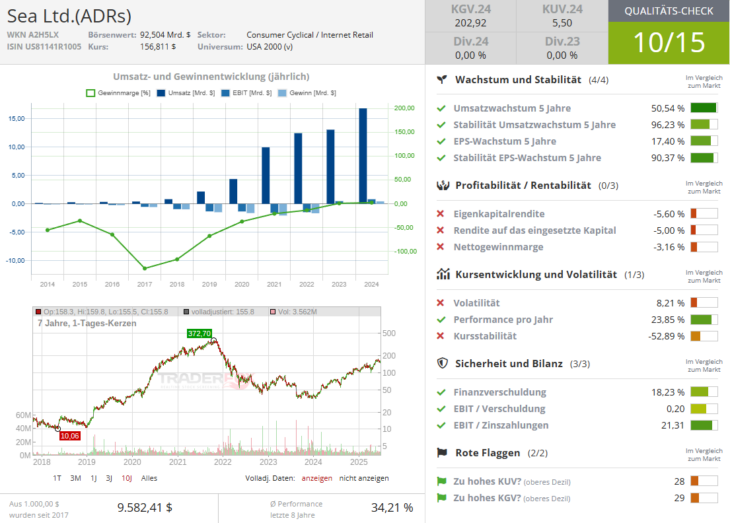Click nicht anzeigen for Volladj. Daten
This screenshot has height=523, width=730.
coord(364,478)
